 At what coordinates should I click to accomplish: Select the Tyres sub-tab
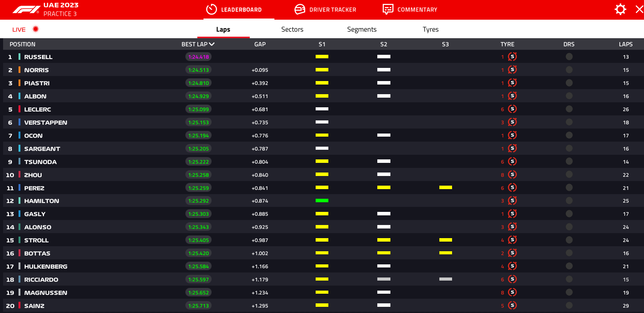pos(430,29)
